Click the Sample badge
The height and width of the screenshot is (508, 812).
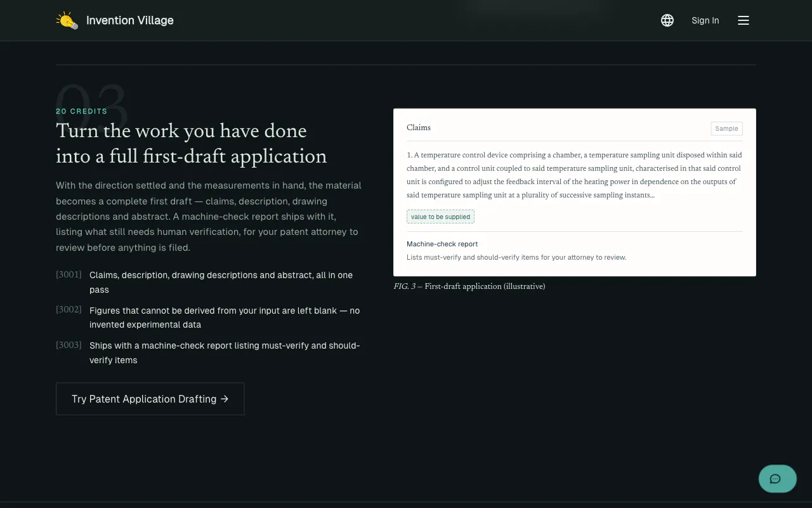pyautogui.click(x=726, y=128)
